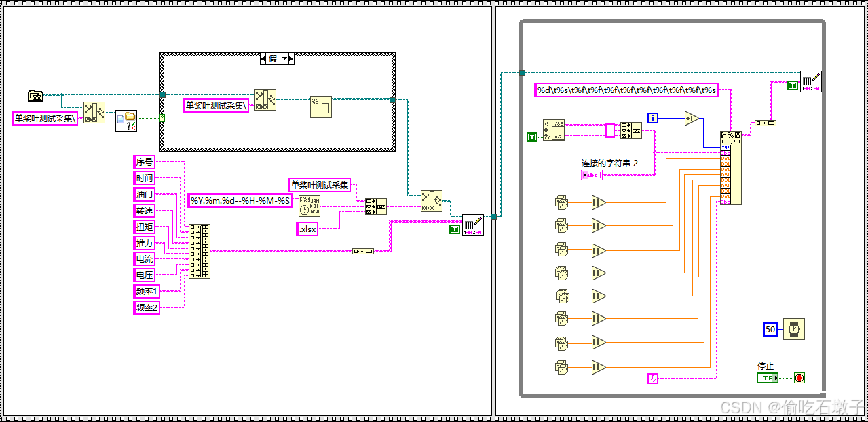Click the loop iteration terminal i

(653, 118)
